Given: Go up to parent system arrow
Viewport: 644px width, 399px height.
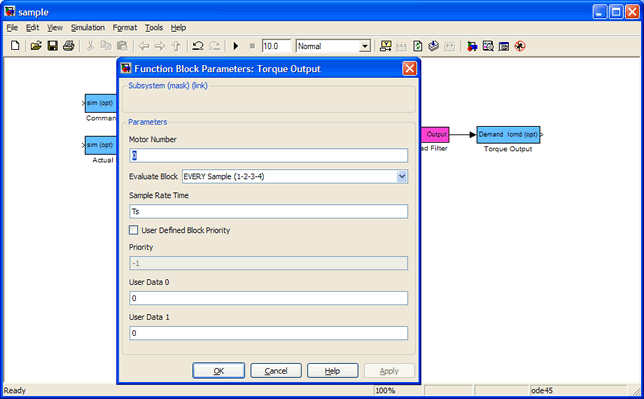Looking at the screenshot, I should coord(176,46).
